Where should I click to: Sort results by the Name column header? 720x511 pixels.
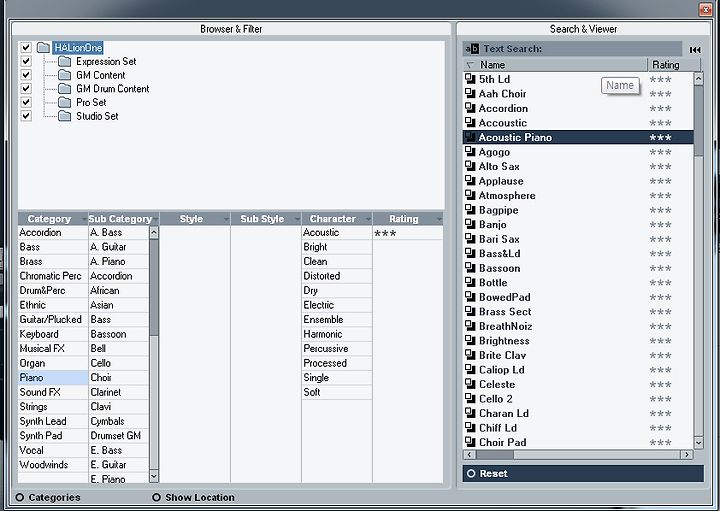(x=555, y=65)
